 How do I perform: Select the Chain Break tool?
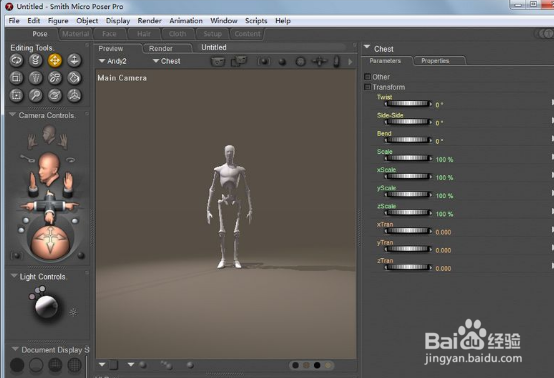coord(55,78)
